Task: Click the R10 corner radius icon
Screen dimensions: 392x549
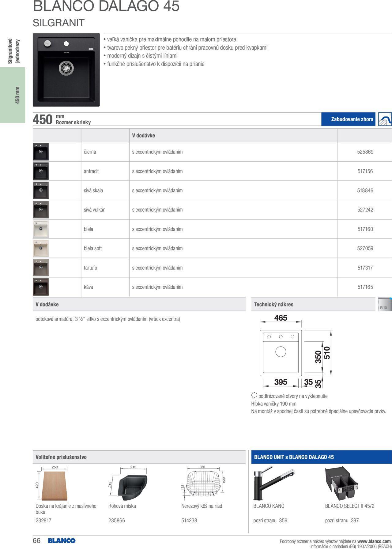Action: click(x=385, y=304)
